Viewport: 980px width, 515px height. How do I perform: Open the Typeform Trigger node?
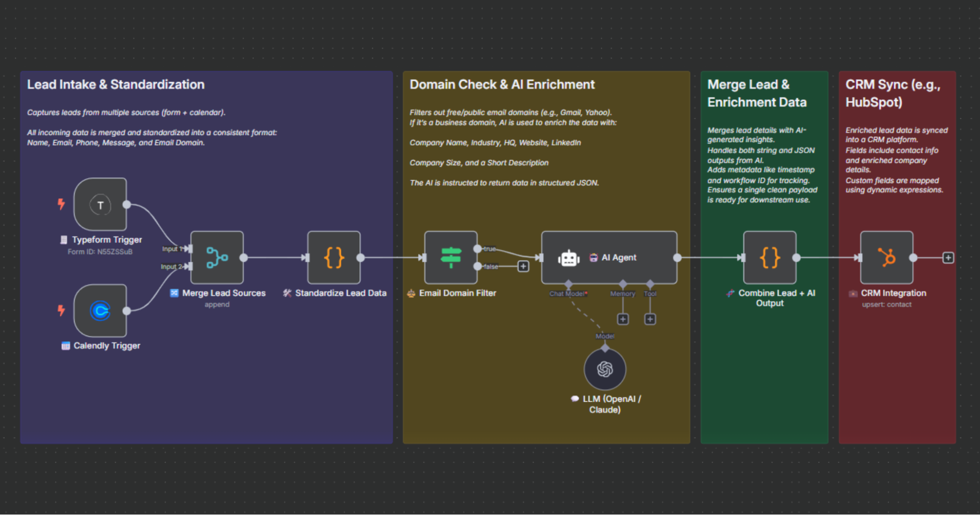tap(100, 205)
